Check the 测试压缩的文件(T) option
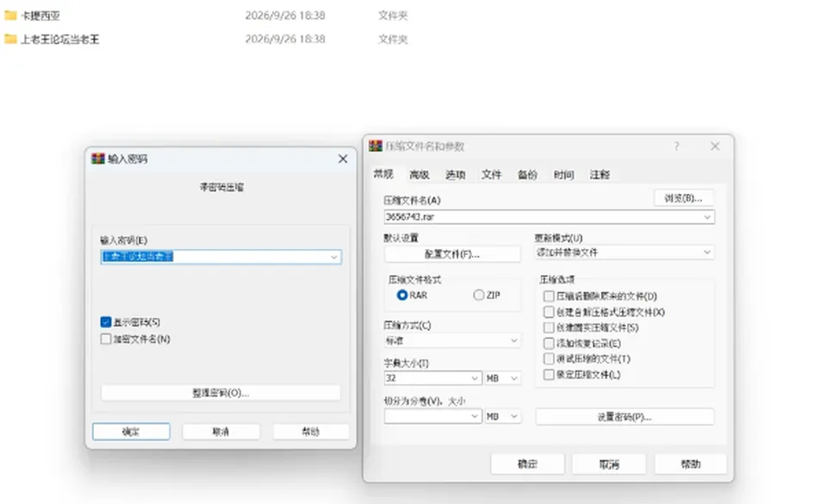Viewport: 827px width, 504px height. 549,359
